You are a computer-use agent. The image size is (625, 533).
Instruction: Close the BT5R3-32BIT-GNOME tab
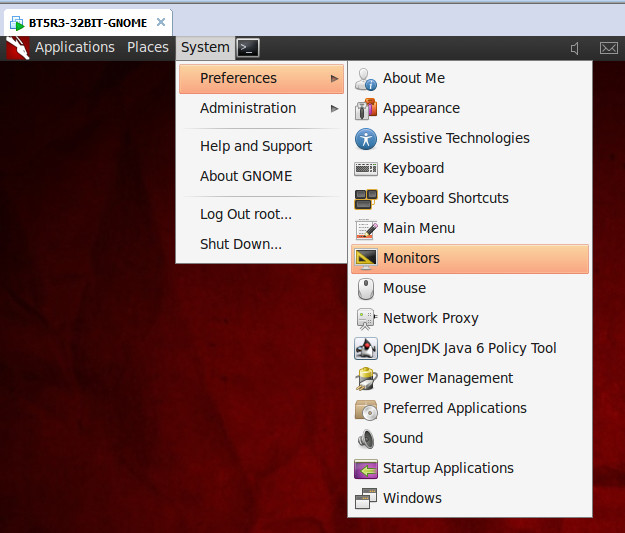pyautogui.click(x=161, y=22)
